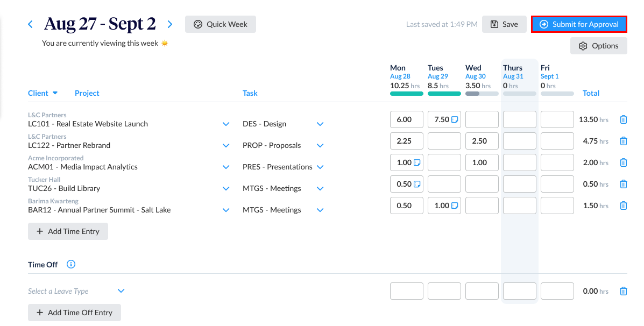Click Friday time off hours field

[557, 291]
